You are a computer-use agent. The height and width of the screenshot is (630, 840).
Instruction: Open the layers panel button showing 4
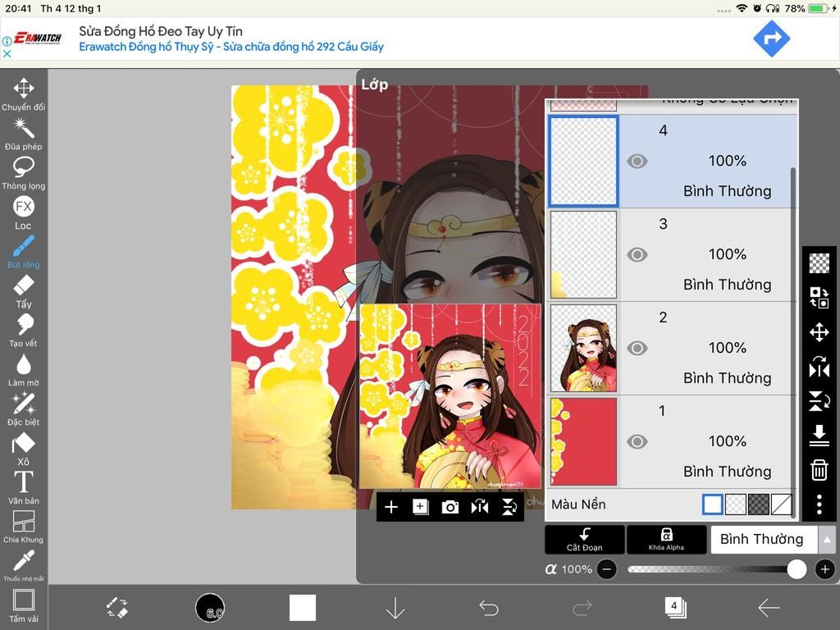(x=675, y=608)
